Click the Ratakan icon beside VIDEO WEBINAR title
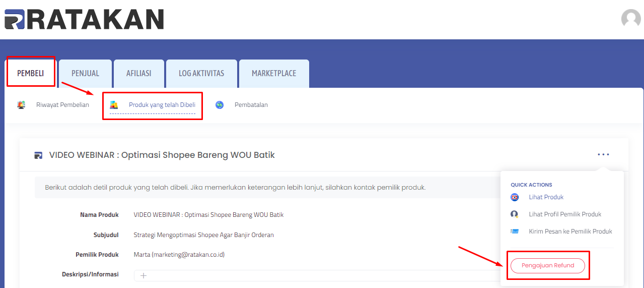The width and height of the screenshot is (644, 288). (38, 155)
